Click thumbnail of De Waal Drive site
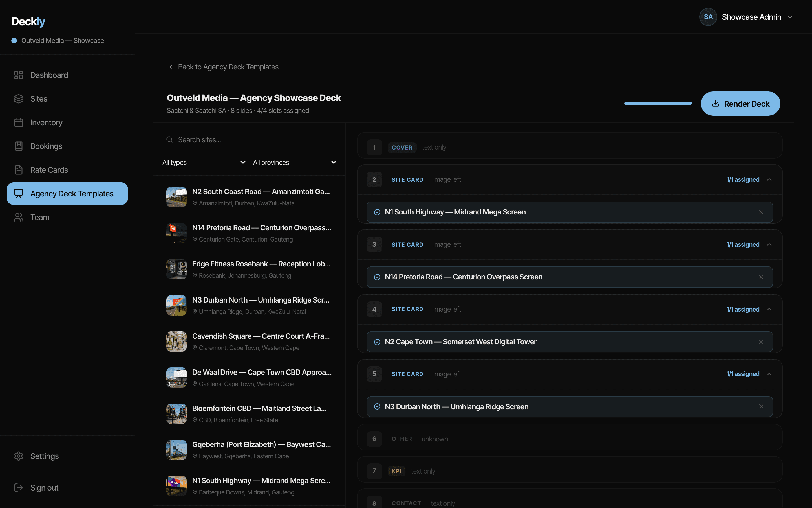The width and height of the screenshot is (812, 508). click(176, 377)
